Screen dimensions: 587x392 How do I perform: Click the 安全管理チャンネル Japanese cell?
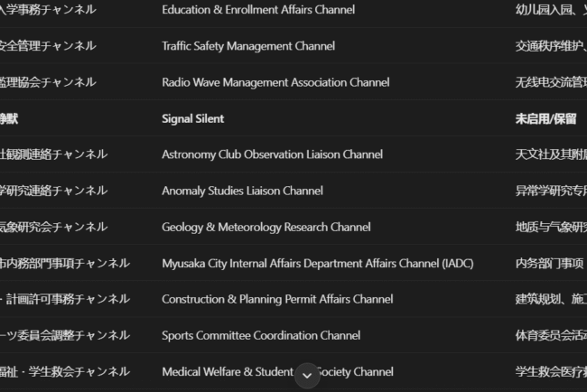(x=48, y=46)
